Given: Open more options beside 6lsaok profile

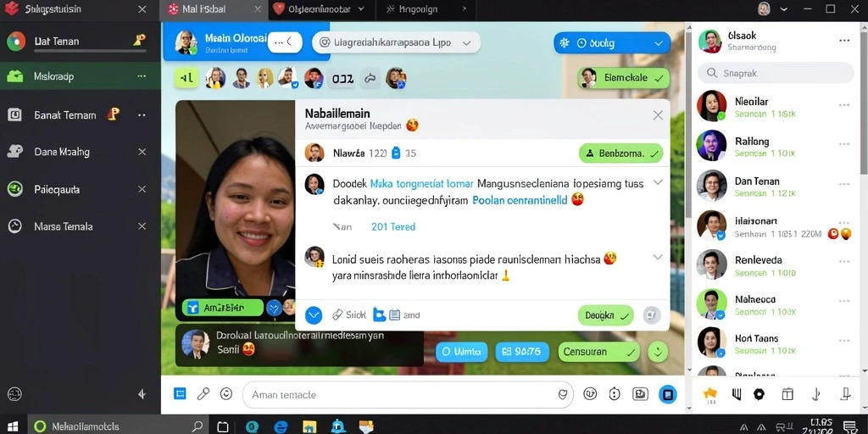Looking at the screenshot, I should point(844,41).
